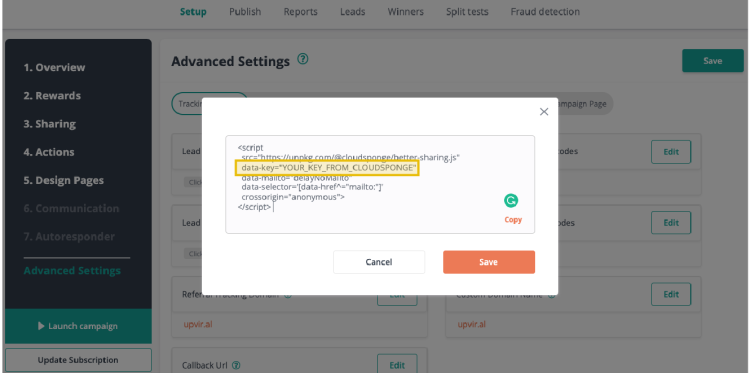750x373 pixels.
Task: Click the orange Save button in dialog
Action: point(489,262)
